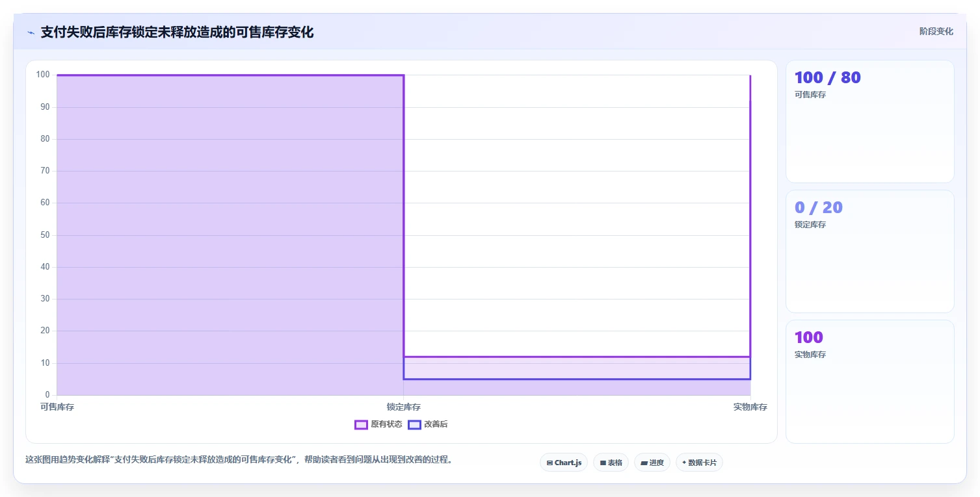The width and height of the screenshot is (980, 497).
Task: Select the 数据卡片 tag chip
Action: click(x=700, y=463)
